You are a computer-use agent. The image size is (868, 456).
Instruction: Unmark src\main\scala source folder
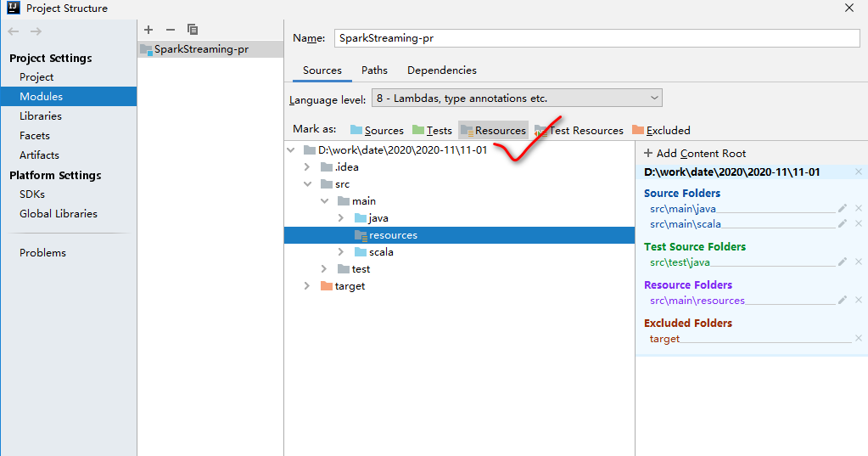point(859,224)
